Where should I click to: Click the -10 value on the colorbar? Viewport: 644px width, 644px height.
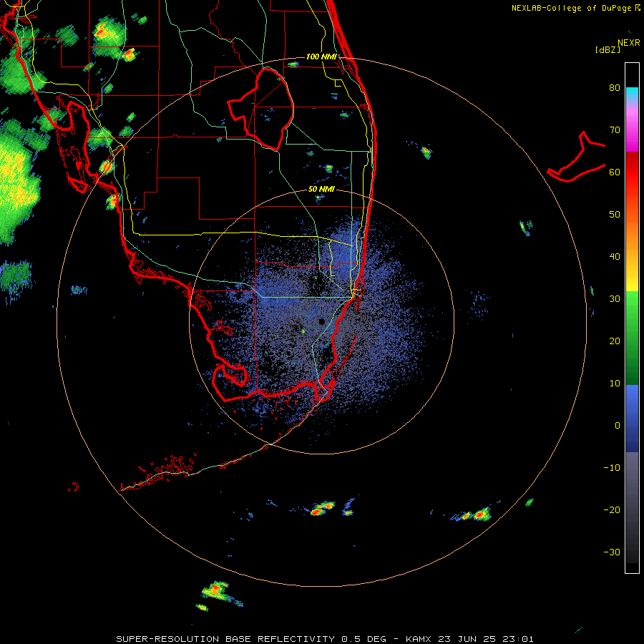click(x=612, y=468)
